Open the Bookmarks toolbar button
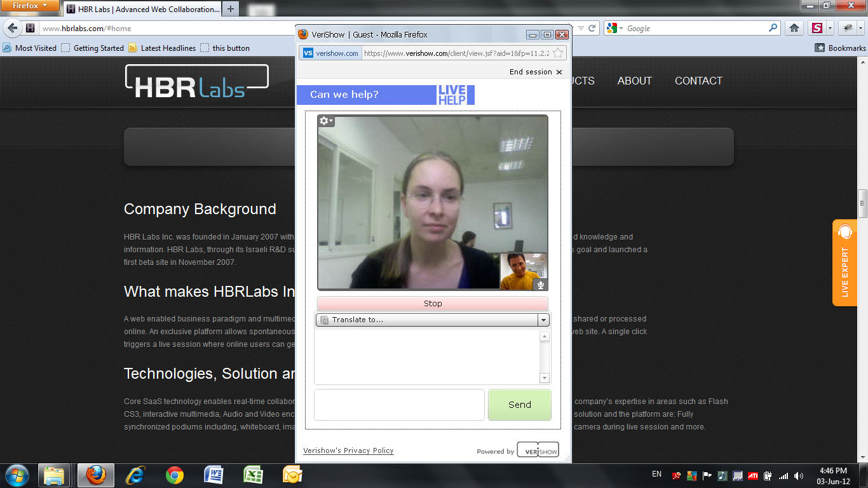 (840, 48)
